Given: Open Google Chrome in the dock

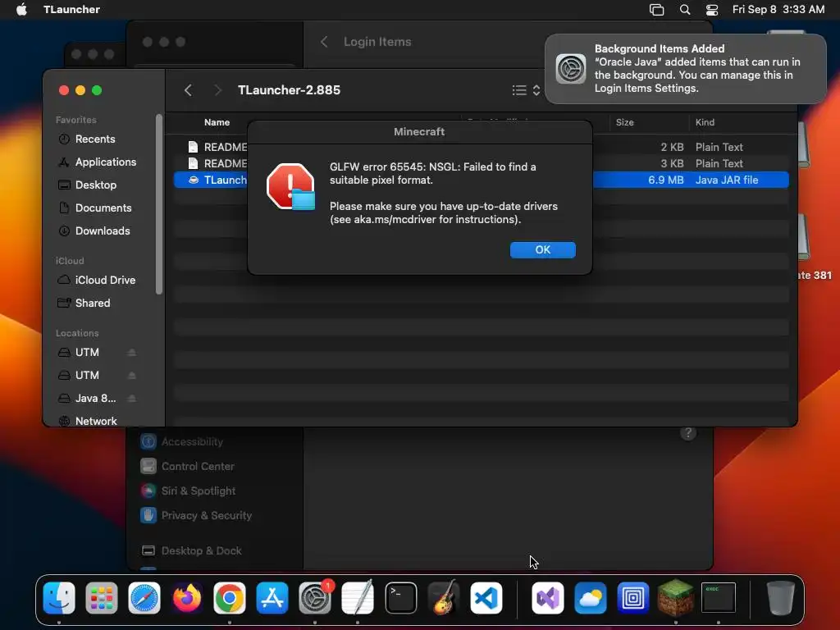Looking at the screenshot, I should click(230, 597).
